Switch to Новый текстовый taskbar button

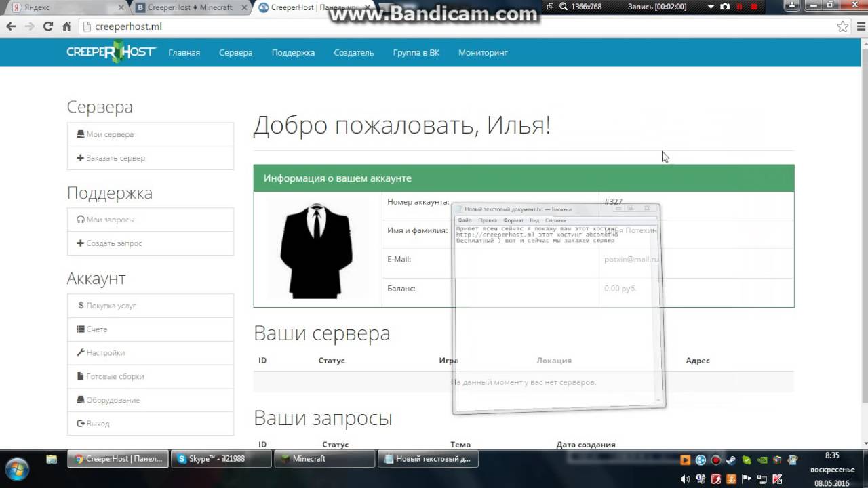coord(428,459)
